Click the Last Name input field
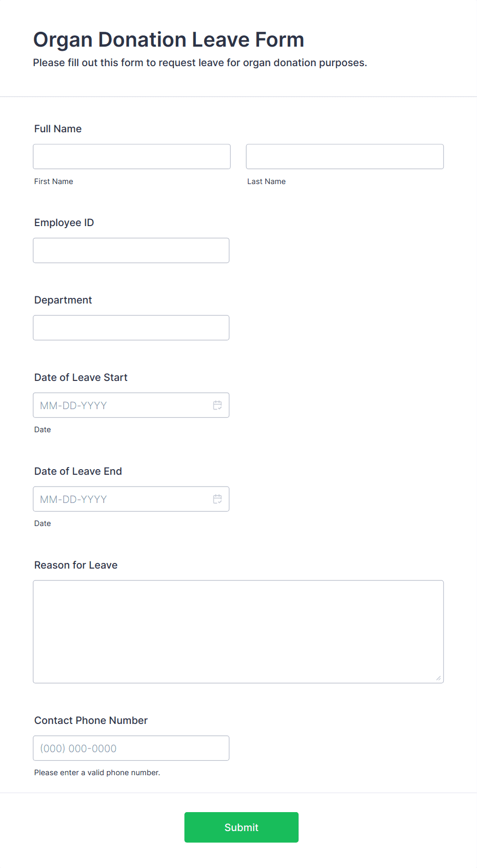Viewport: 477px width, 868px height. point(345,156)
